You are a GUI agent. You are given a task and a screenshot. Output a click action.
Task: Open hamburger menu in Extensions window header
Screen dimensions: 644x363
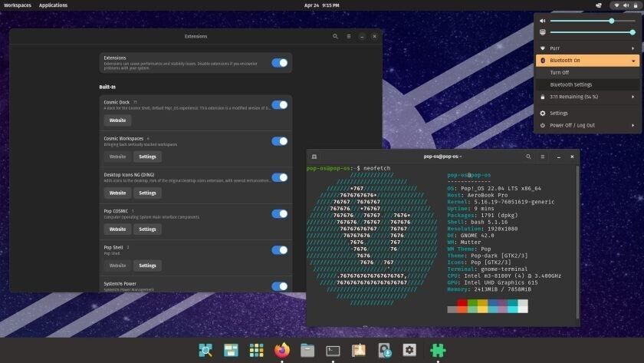[349, 36]
